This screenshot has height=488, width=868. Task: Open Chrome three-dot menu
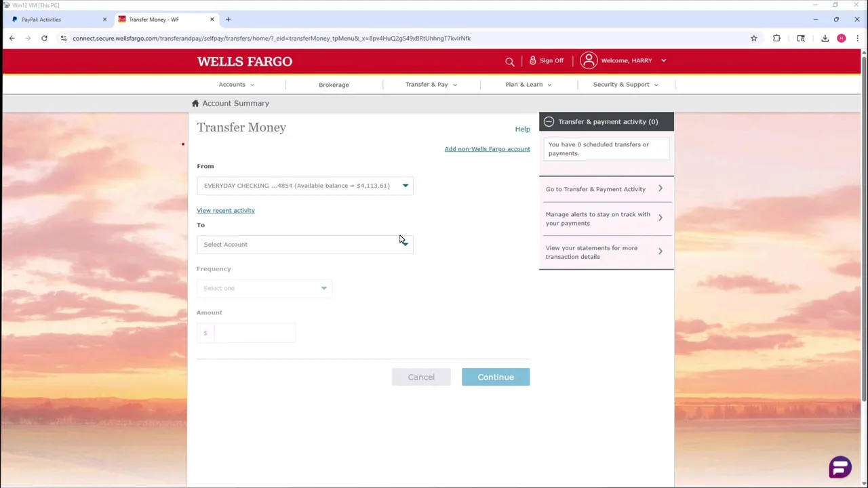tap(857, 38)
